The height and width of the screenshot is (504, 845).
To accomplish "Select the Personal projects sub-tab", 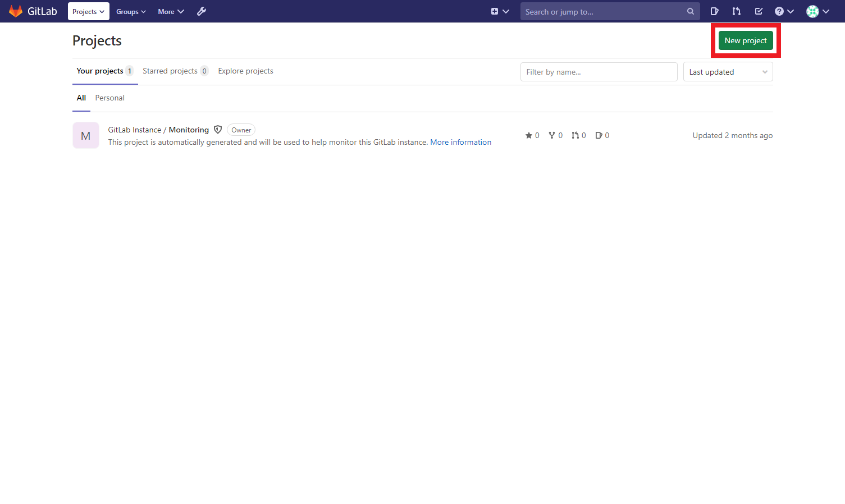I will click(109, 98).
